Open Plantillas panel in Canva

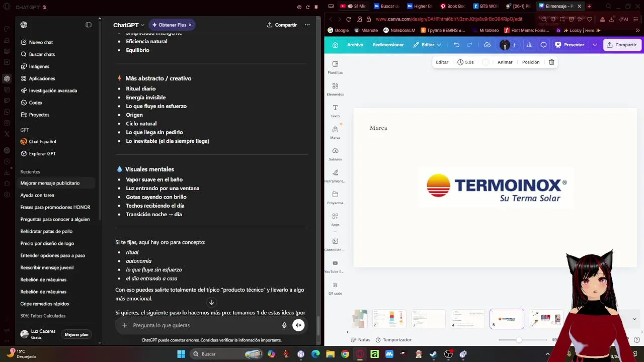335,67
